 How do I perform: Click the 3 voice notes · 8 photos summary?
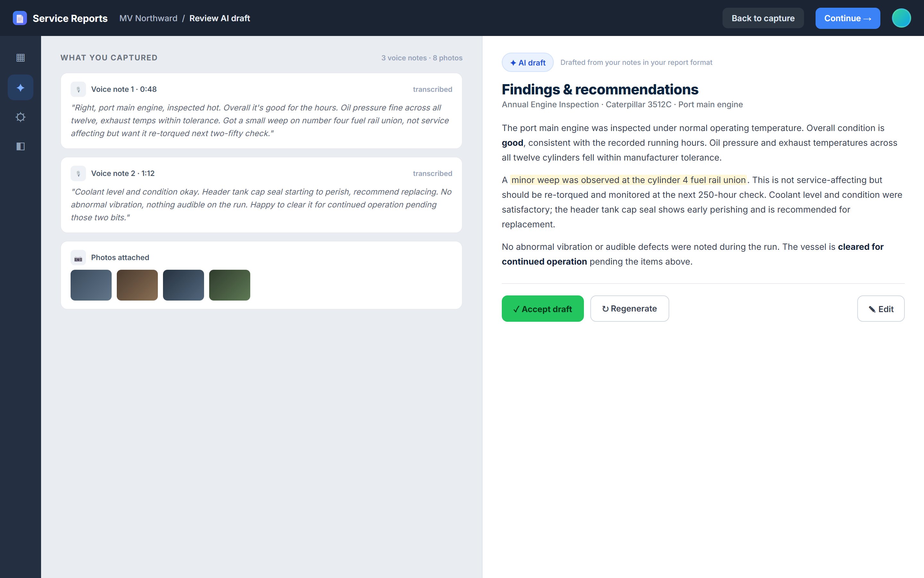coord(422,58)
